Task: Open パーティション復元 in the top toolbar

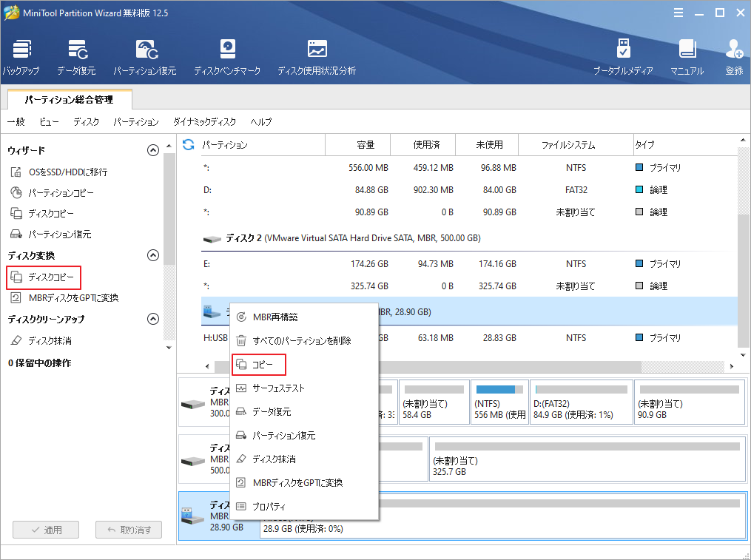Action: click(145, 58)
